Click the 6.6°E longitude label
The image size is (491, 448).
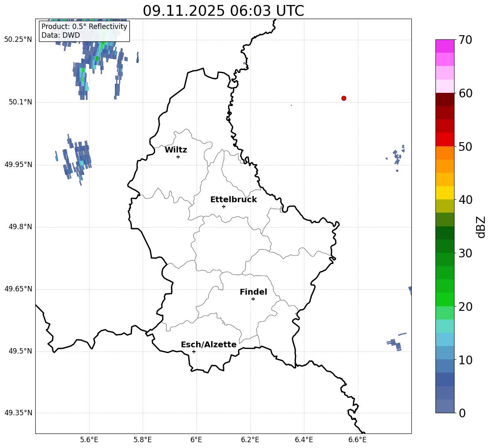point(357,440)
